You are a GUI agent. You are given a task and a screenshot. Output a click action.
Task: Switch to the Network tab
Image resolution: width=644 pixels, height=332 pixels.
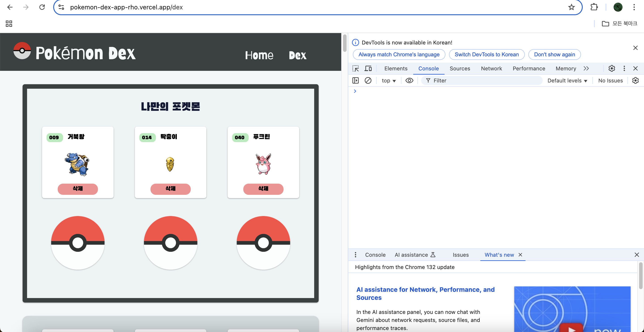click(x=491, y=68)
